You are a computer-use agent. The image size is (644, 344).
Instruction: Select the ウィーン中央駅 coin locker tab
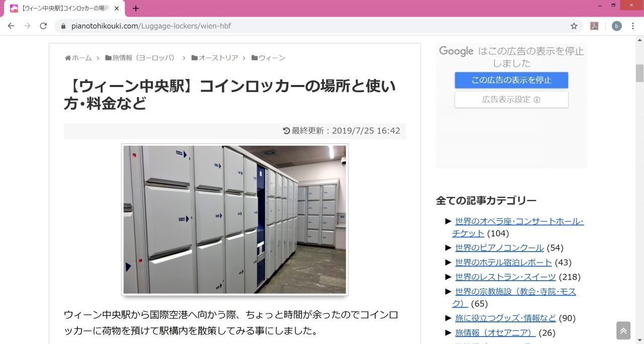(64, 9)
